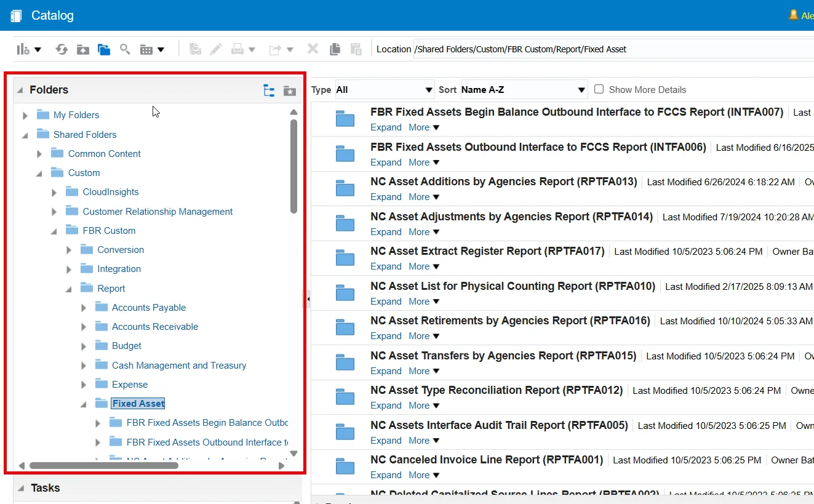Expand the Accounts Payable folder node
Screen dimensions: 814x504
[84, 308]
